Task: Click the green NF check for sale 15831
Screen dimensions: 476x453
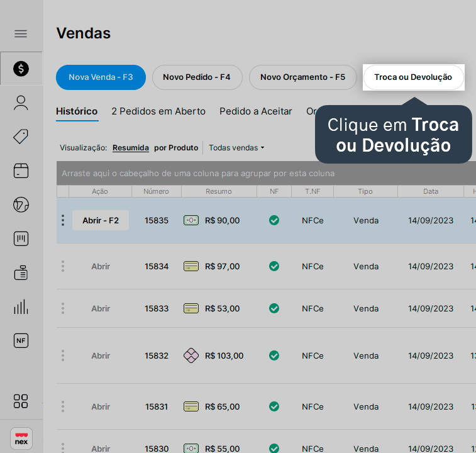Action: tap(274, 406)
